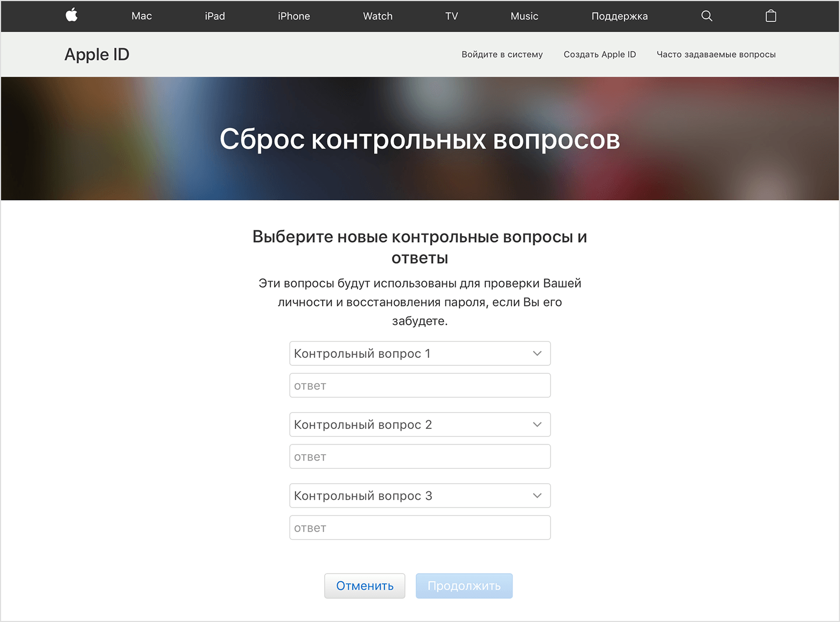Click TV in the top navigation
The height and width of the screenshot is (622, 840).
tap(451, 16)
